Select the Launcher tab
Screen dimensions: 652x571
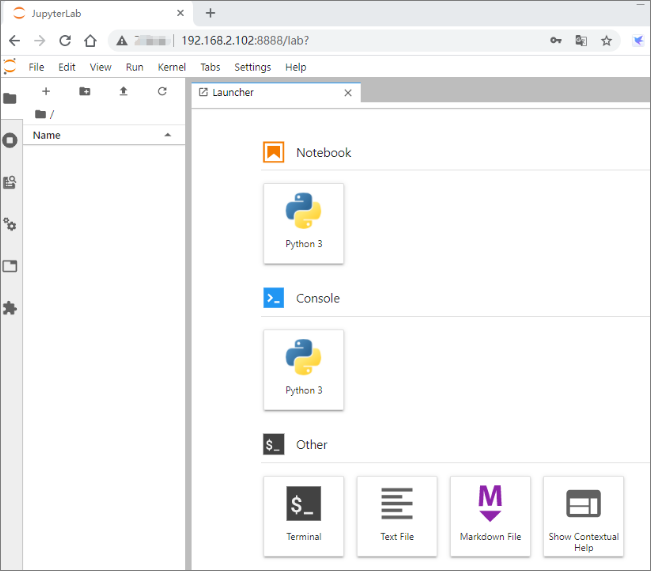click(276, 92)
